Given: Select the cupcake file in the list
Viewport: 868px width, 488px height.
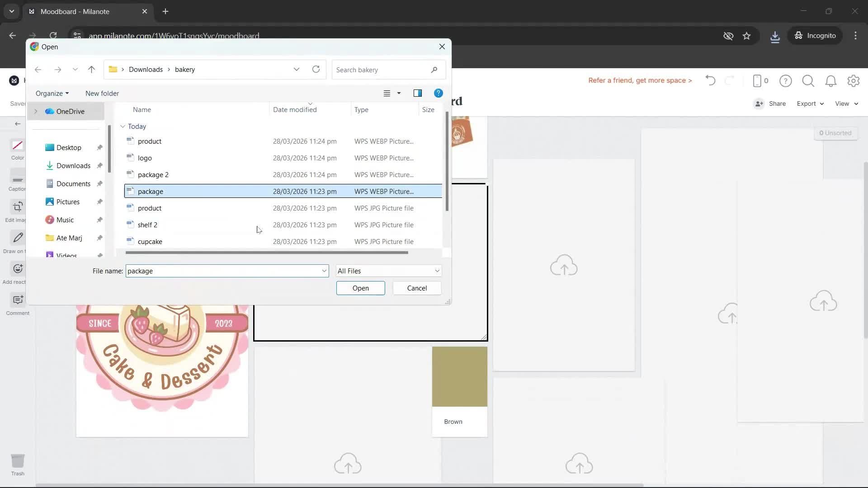Looking at the screenshot, I should pos(151,241).
